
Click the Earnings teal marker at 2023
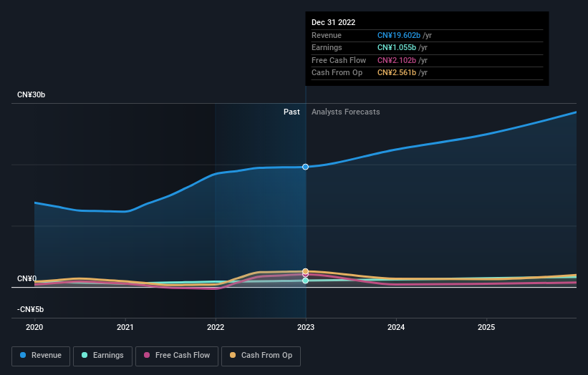pos(306,281)
